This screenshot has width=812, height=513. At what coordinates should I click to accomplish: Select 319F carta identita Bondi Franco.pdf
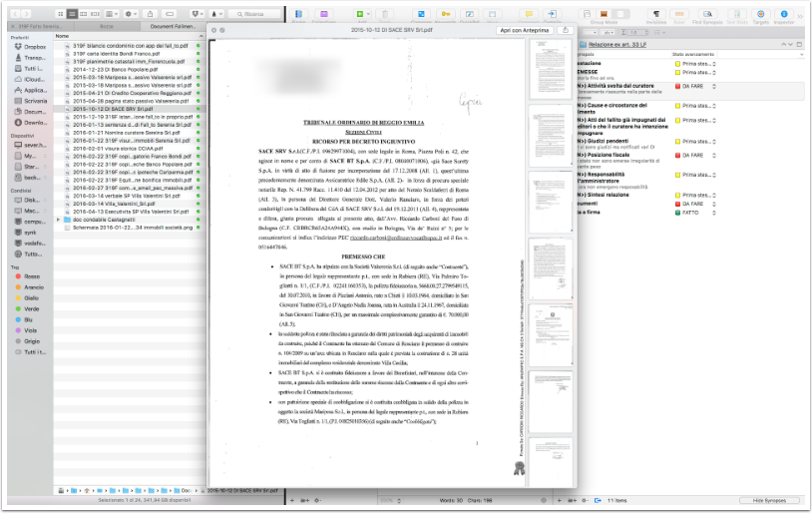pyautogui.click(x=116, y=54)
